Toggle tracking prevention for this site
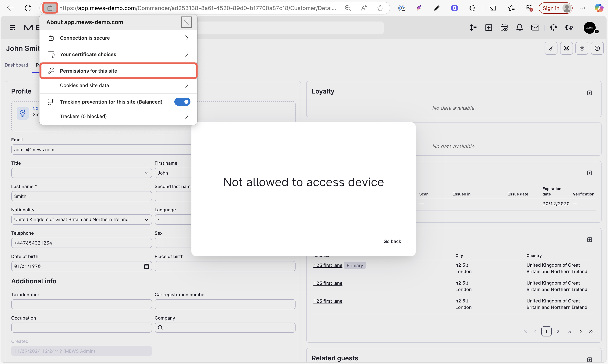Image resolution: width=608 pixels, height=364 pixels. tap(182, 102)
